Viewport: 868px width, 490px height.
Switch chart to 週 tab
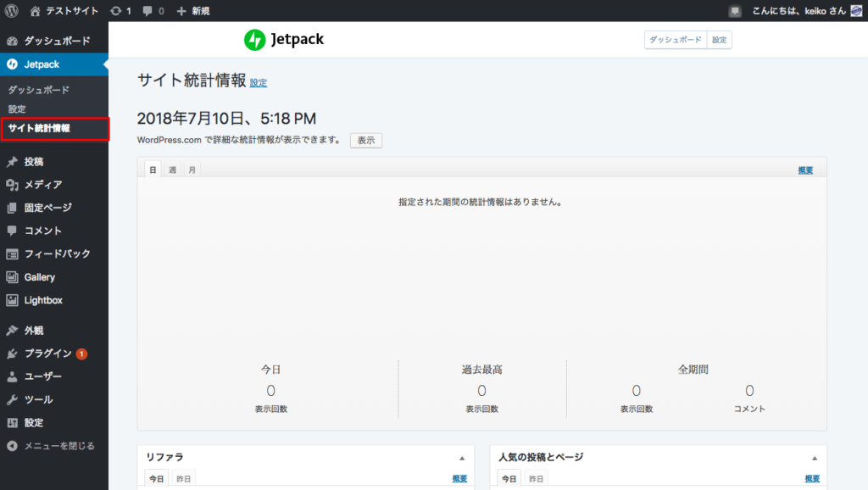(172, 170)
